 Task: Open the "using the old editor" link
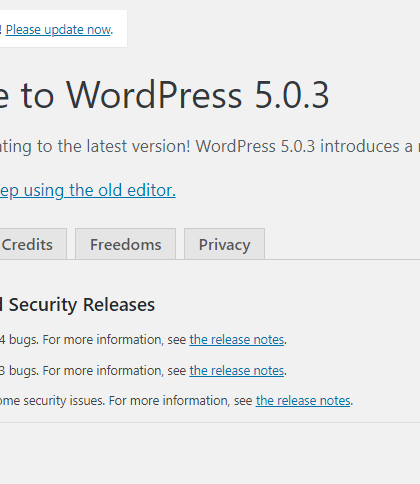88,191
